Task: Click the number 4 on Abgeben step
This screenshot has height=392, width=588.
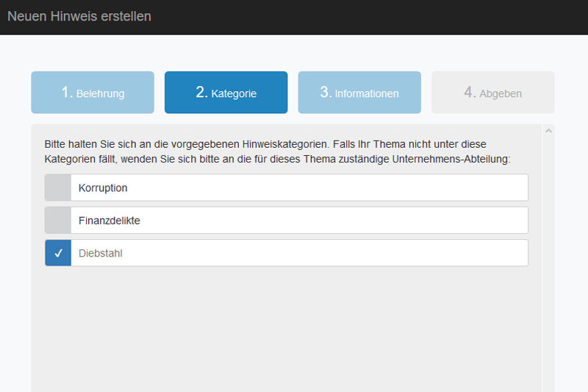Action: (470, 92)
